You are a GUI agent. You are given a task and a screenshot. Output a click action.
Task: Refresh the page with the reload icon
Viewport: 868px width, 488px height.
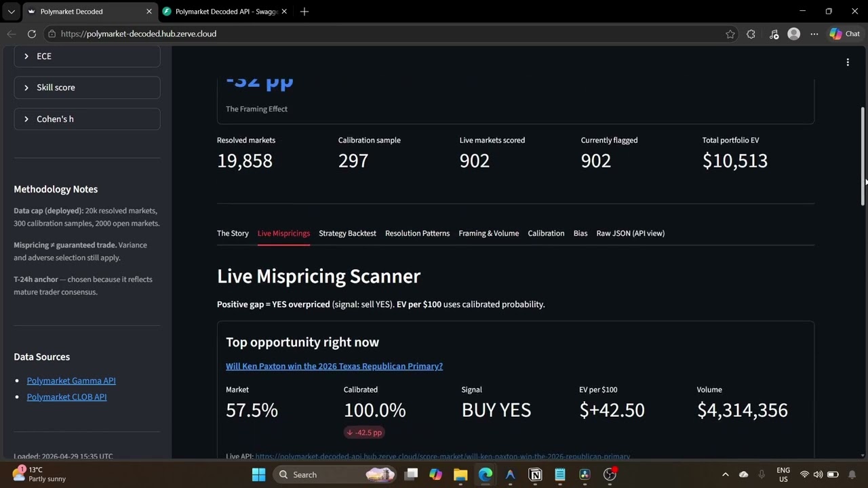31,34
